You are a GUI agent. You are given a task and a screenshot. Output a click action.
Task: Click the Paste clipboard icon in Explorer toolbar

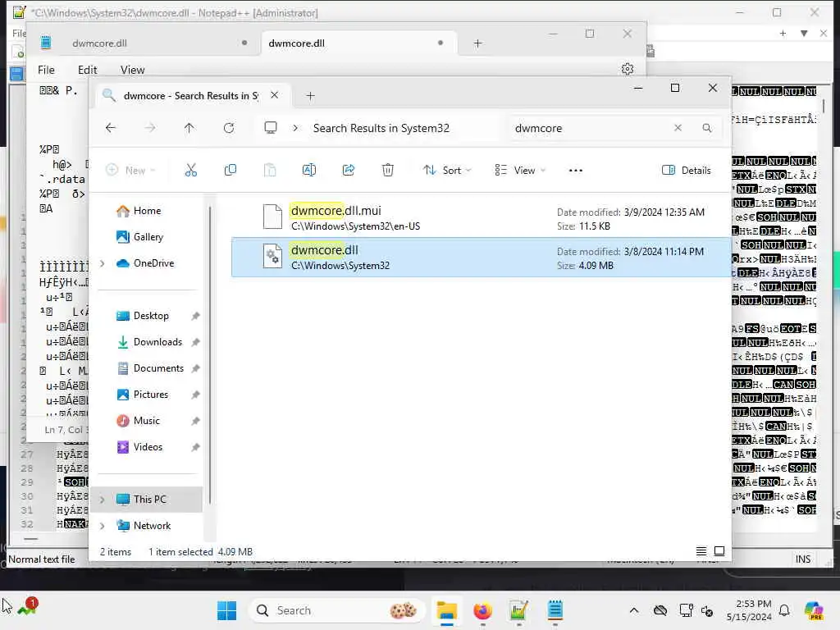point(270,171)
